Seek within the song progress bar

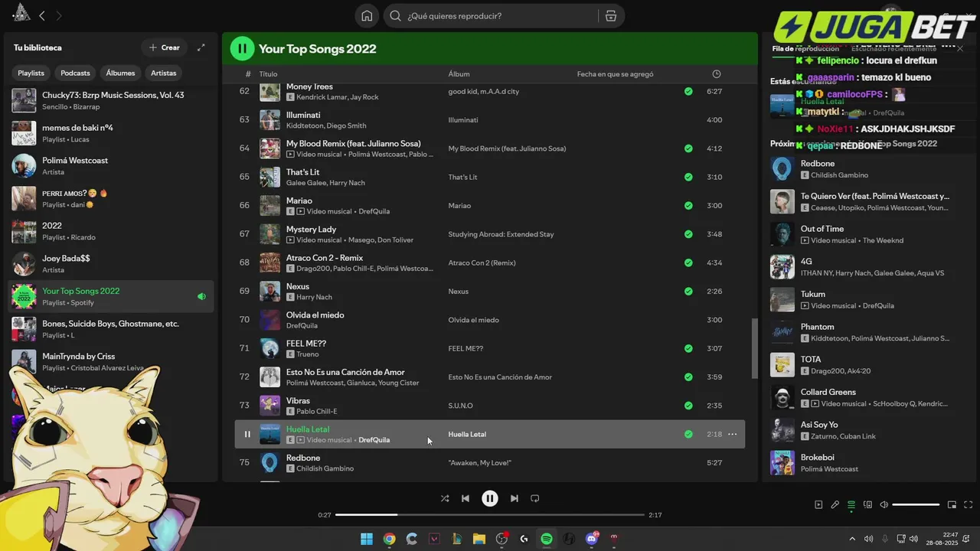tap(490, 515)
